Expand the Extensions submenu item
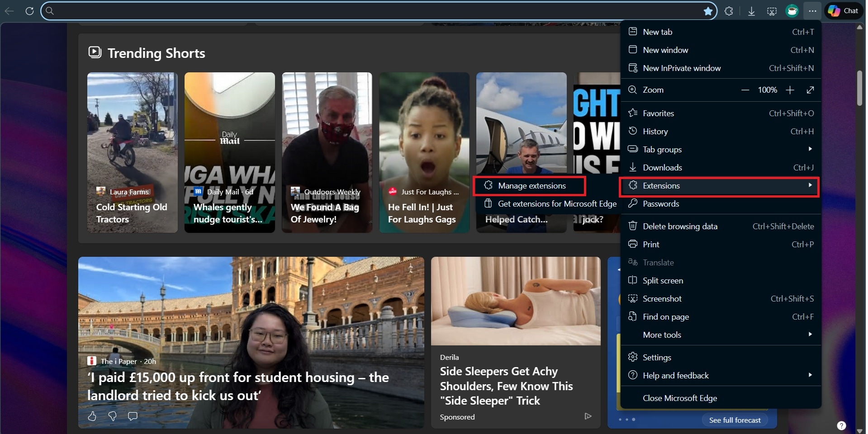868x434 pixels. (721, 186)
